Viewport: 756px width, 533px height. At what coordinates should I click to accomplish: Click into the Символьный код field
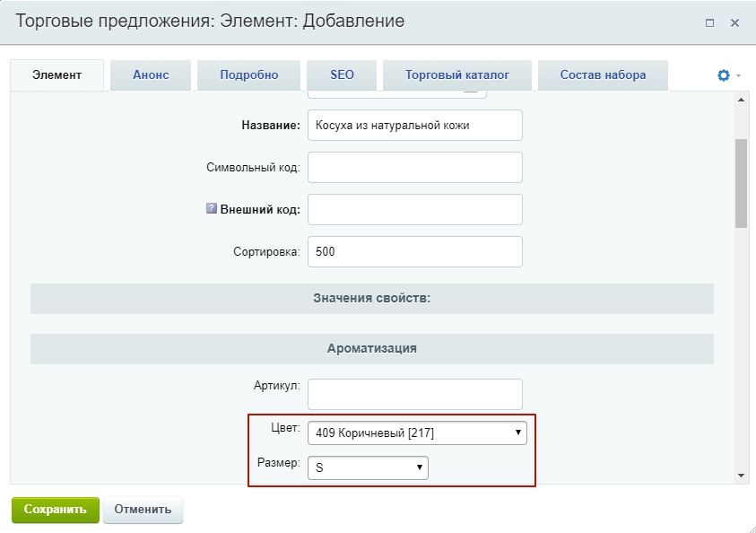(415, 168)
